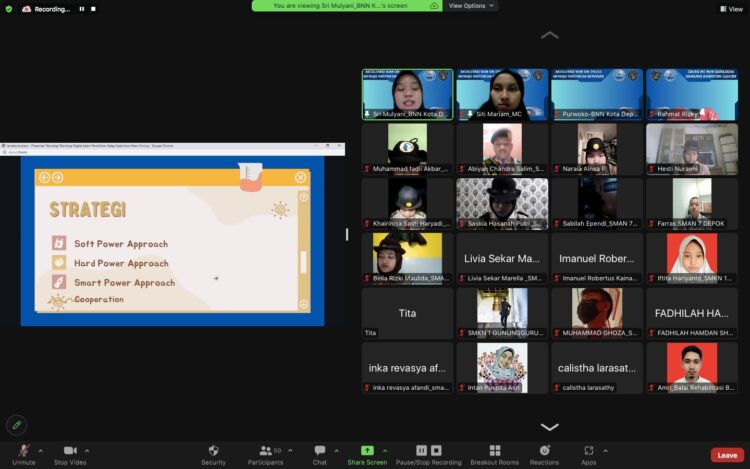
Task: Open the View Options dropdown
Action: [470, 6]
